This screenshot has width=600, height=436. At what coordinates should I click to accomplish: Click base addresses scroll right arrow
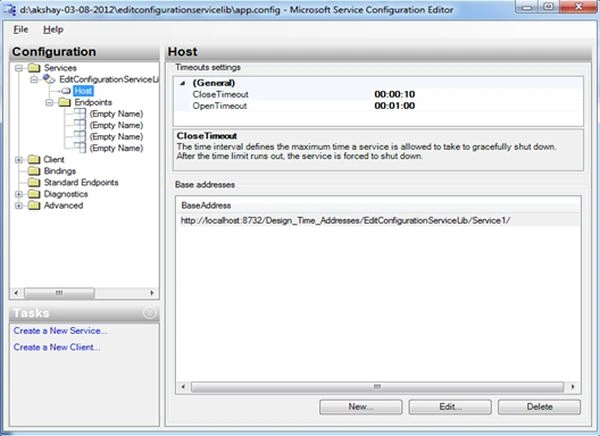(x=573, y=387)
